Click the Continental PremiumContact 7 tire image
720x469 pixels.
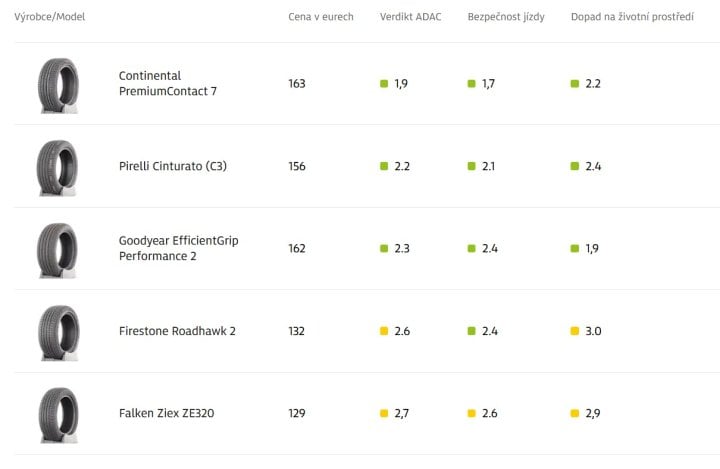57,84
